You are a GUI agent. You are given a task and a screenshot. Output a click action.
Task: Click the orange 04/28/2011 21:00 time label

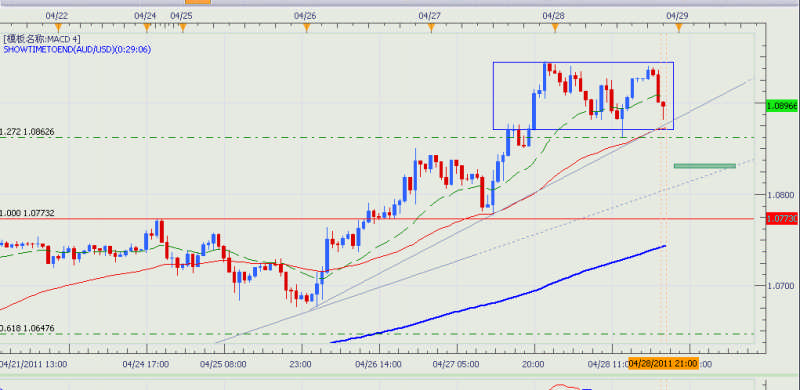click(x=662, y=364)
